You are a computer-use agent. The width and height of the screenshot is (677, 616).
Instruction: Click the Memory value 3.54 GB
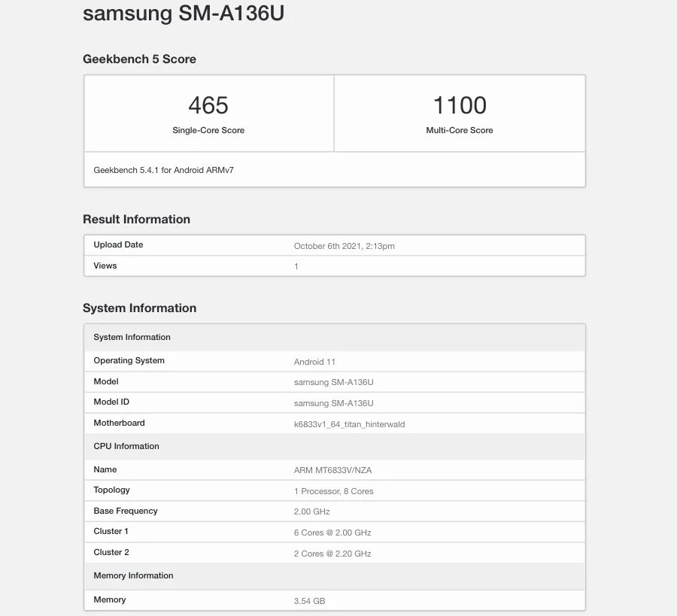(309, 601)
